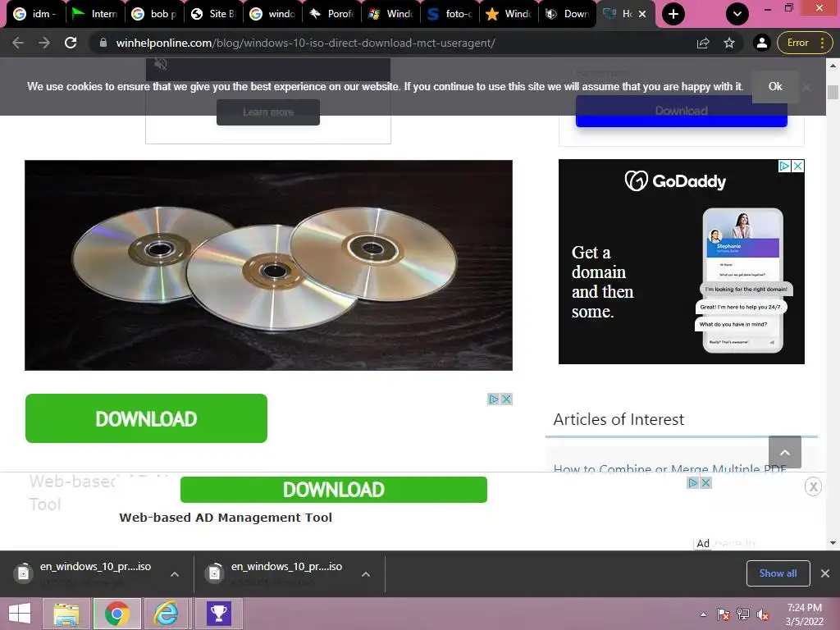Close the GoDaddy ad
Screen dimensions: 840x630
[797, 166]
